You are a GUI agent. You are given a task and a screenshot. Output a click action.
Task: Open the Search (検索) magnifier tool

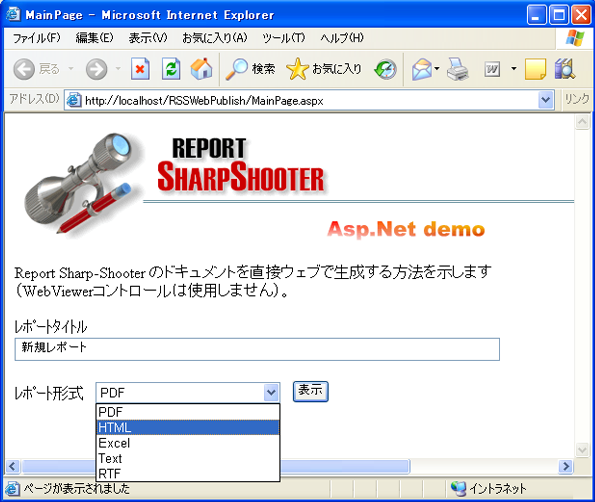coord(250,69)
